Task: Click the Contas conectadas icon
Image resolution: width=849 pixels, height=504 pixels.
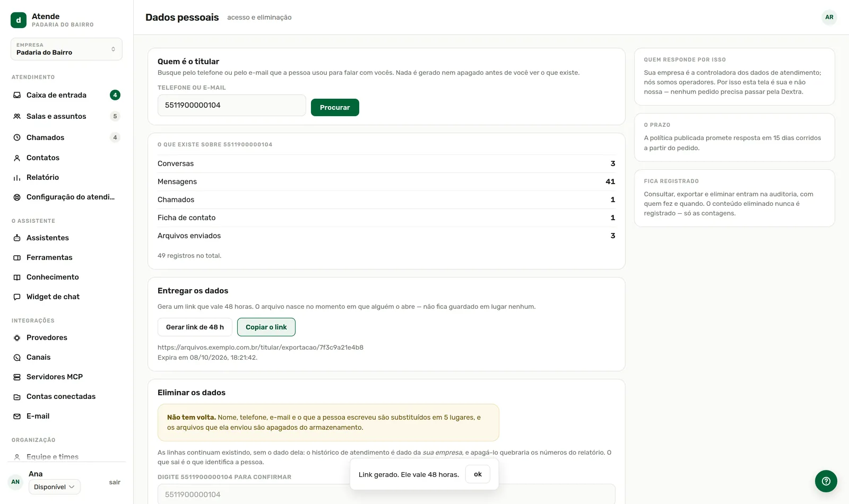Action: (x=17, y=396)
